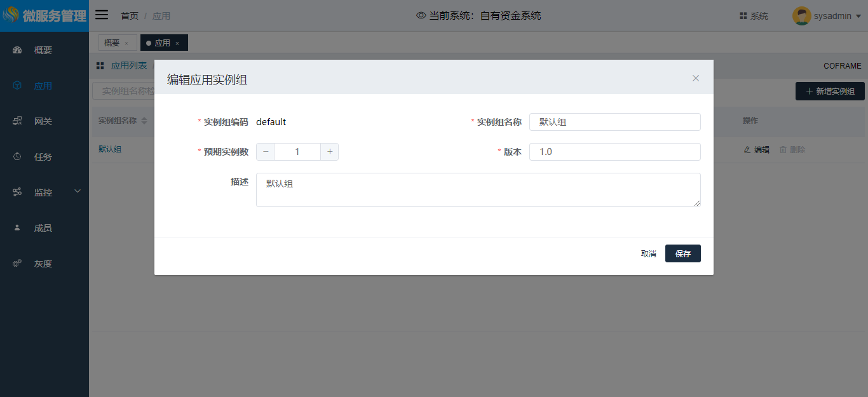Open 任务 tasks in sidebar

tap(43, 157)
